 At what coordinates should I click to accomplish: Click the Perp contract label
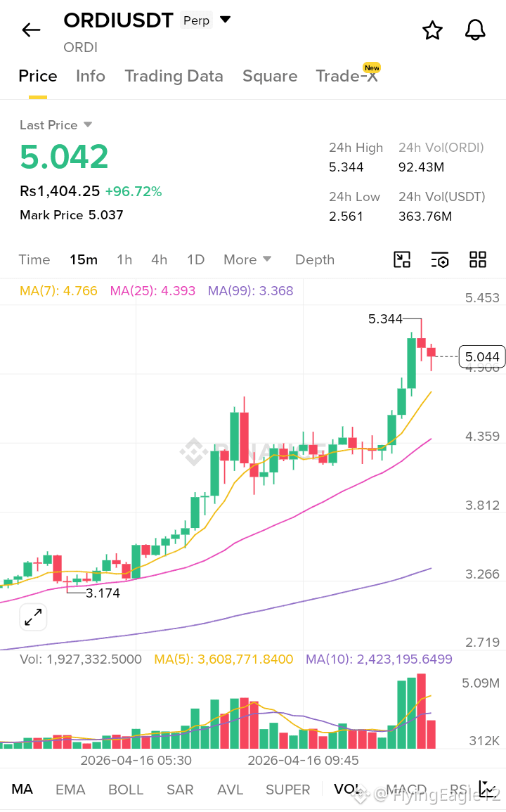[196, 20]
